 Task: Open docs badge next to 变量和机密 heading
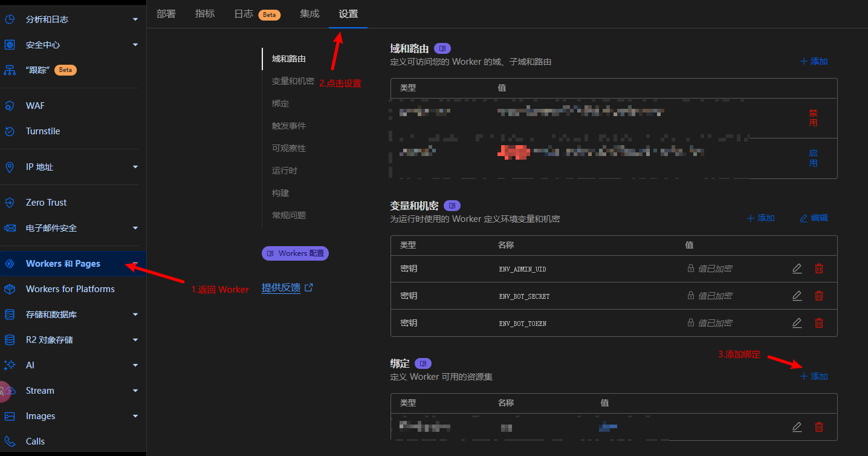(x=452, y=206)
